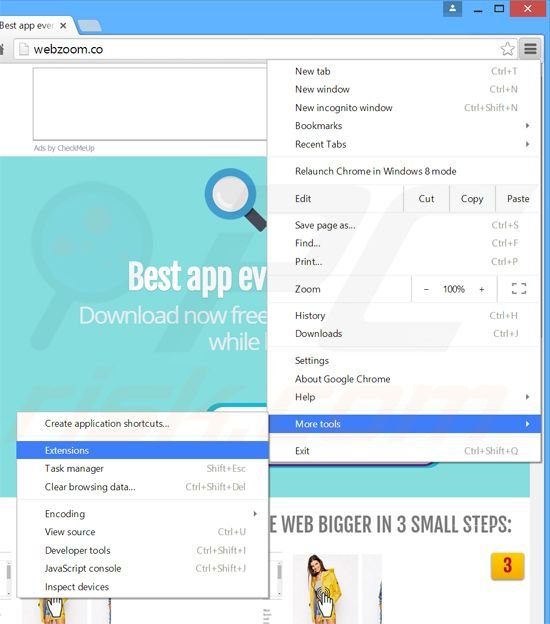
Task: Select Clear browsing data...
Action: (x=142, y=487)
